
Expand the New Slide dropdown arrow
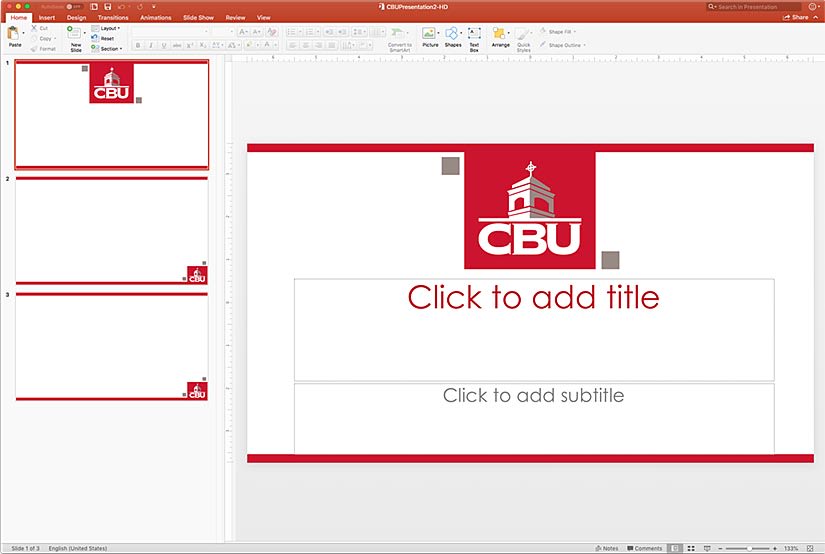coord(85,33)
